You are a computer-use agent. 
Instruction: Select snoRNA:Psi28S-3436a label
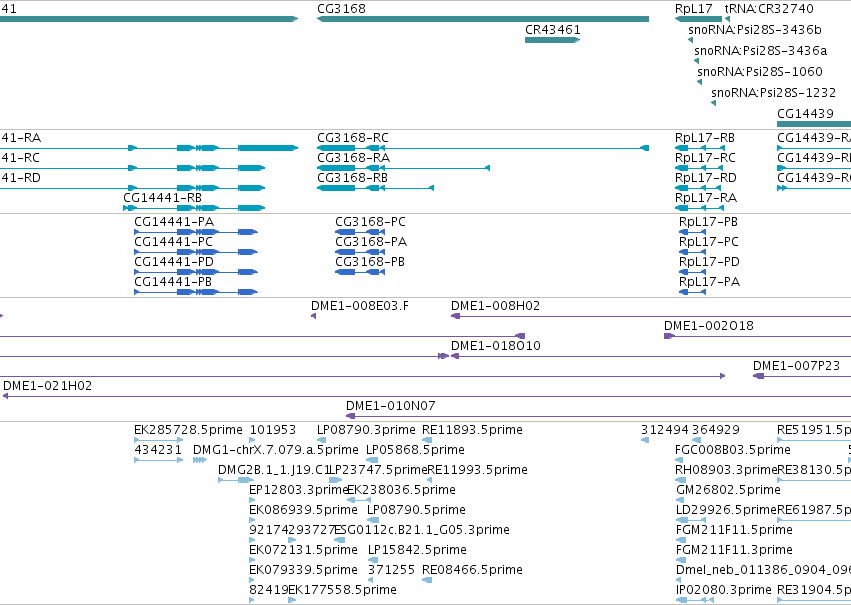(760, 50)
